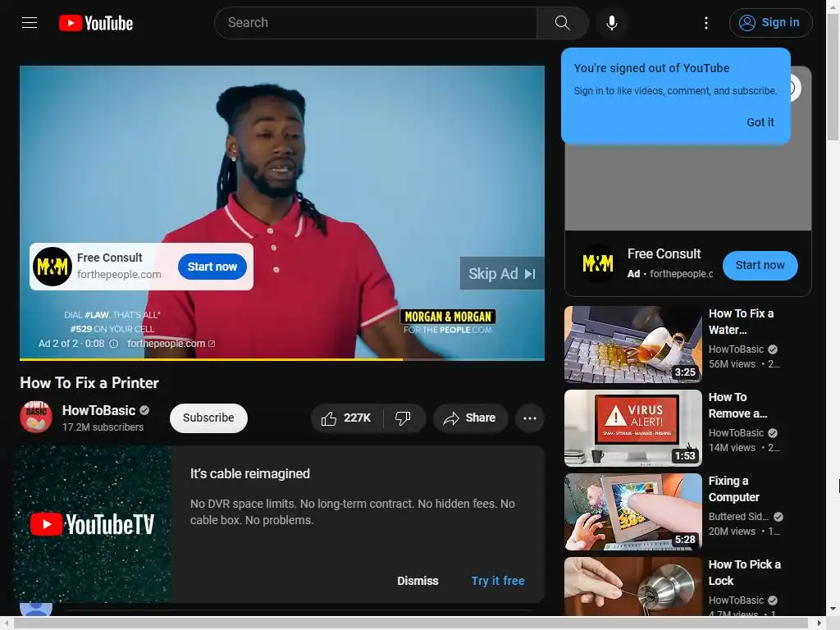Dislike the video with thumbs down
The height and width of the screenshot is (630, 840).
403,418
